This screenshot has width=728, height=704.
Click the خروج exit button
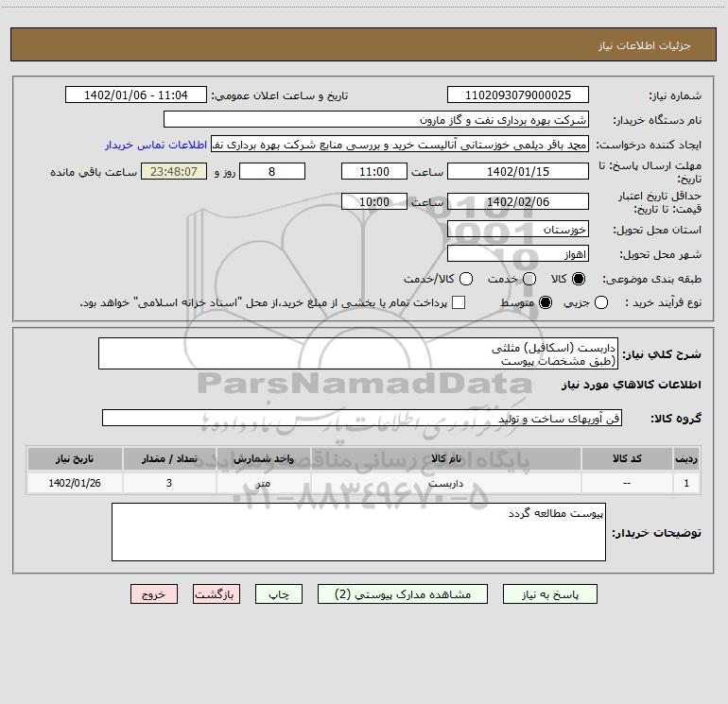(154, 594)
